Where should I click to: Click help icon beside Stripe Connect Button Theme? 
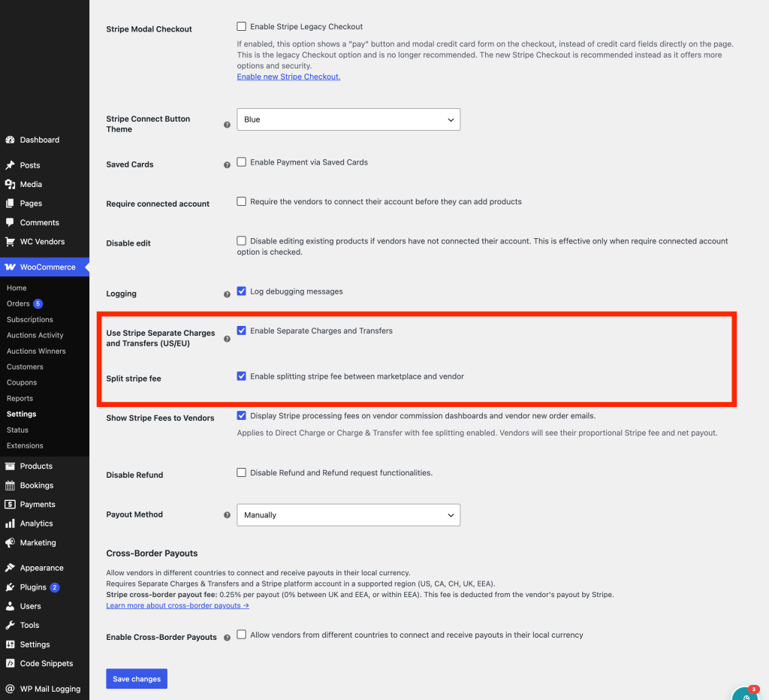point(227,125)
